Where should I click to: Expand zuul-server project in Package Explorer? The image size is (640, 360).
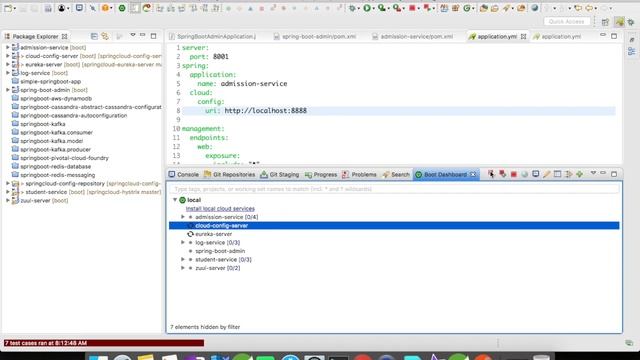7,200
